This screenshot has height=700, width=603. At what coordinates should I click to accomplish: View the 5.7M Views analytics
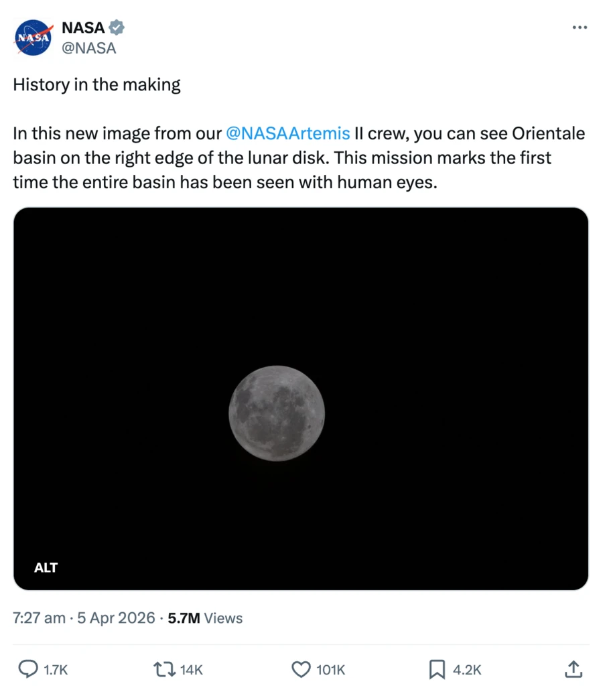click(x=205, y=618)
